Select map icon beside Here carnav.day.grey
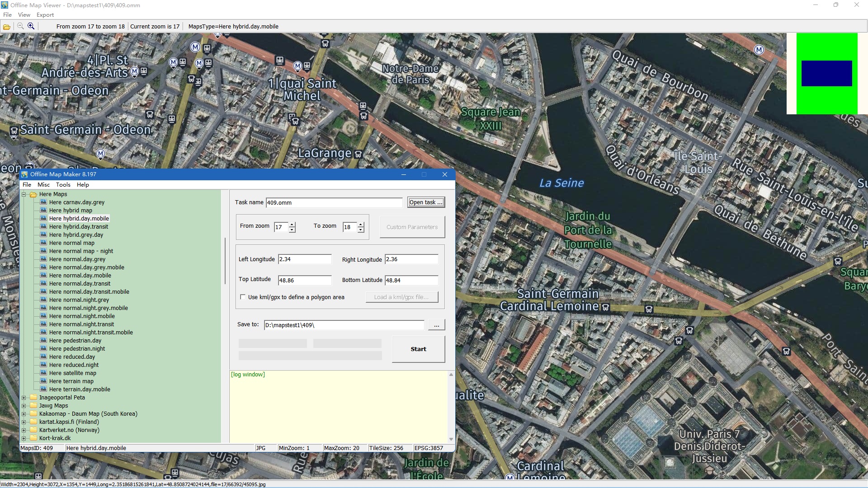Viewport: 868px width, 488px height. (x=43, y=202)
